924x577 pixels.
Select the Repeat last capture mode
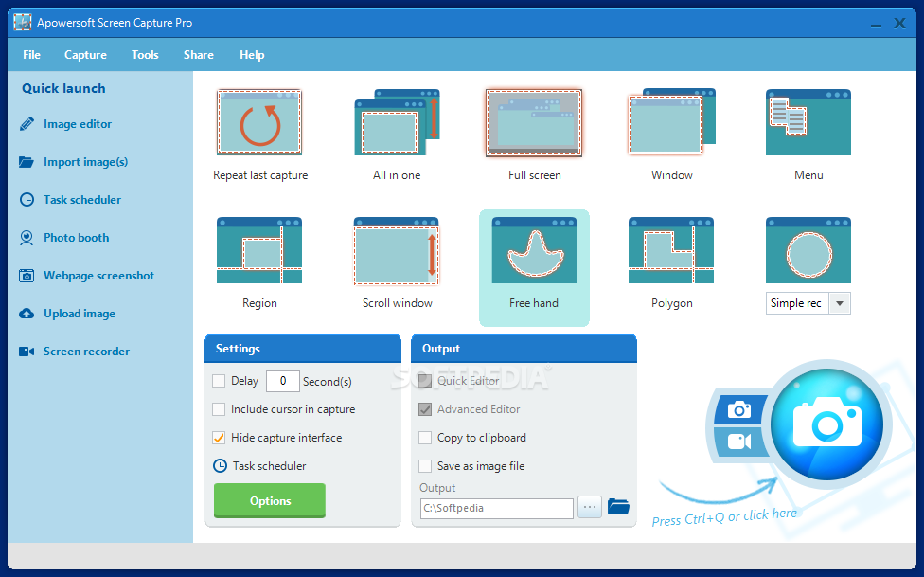click(x=259, y=123)
